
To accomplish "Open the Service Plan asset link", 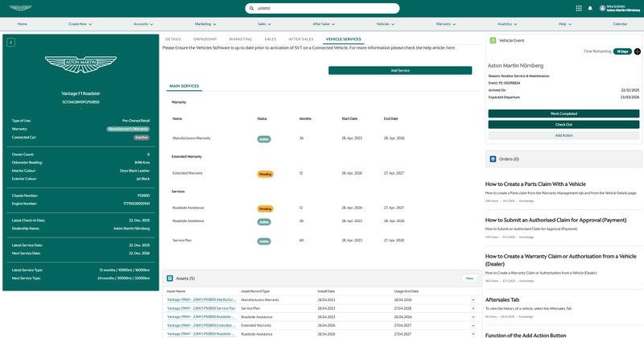I will [201, 307].
